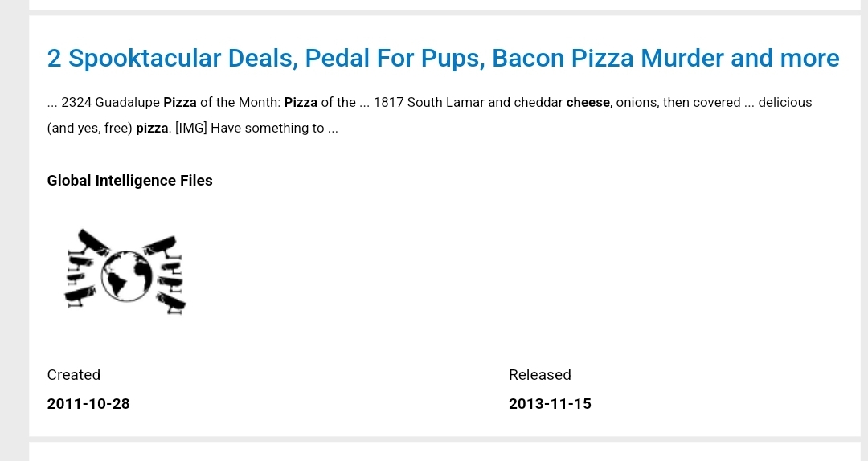
Task: Click the "Released" field label
Action: point(540,375)
